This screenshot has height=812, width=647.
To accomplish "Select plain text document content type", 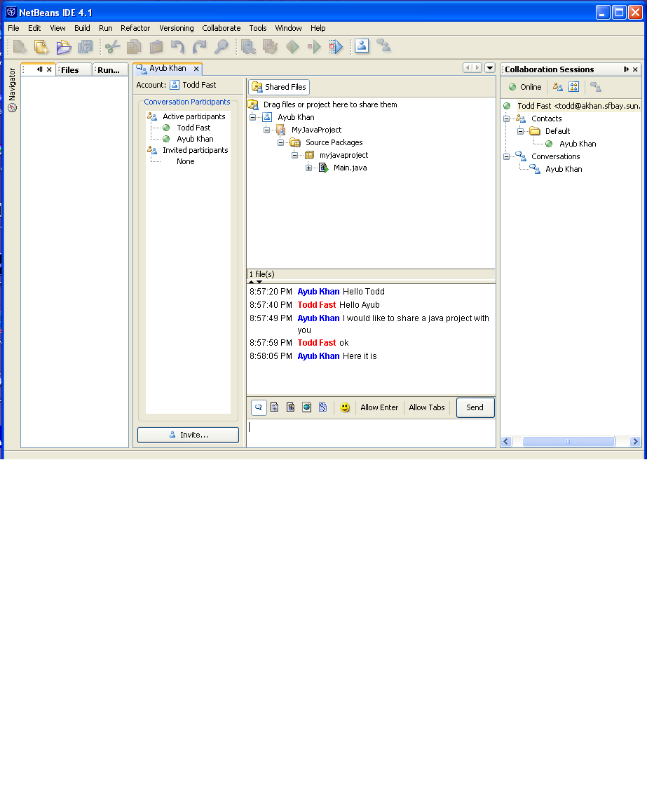I will (x=275, y=407).
